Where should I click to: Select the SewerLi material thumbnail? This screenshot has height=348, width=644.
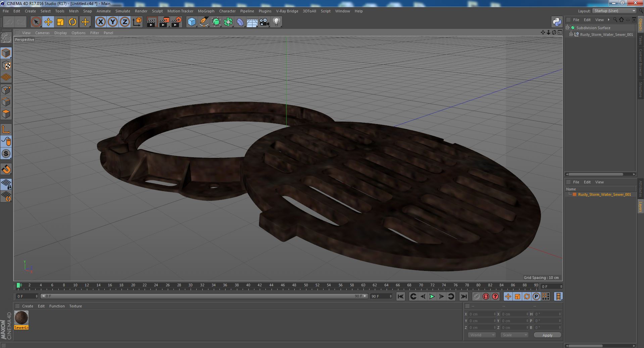(x=21, y=318)
